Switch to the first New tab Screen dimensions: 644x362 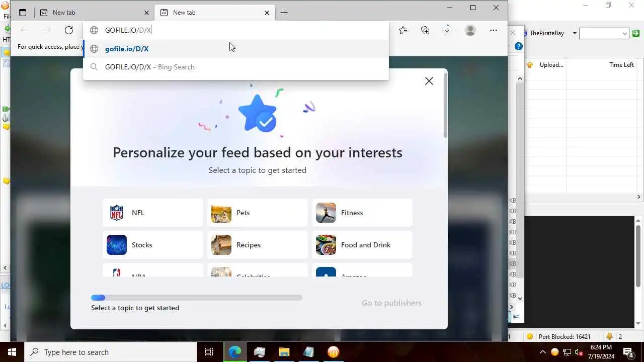(95, 13)
